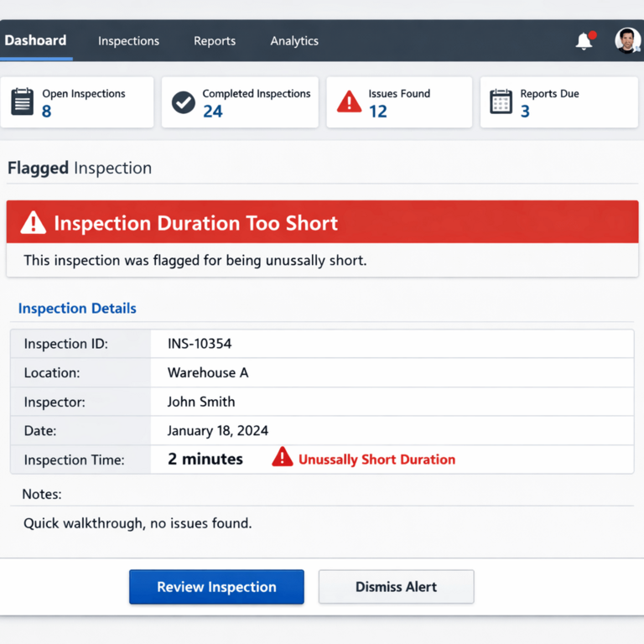
Task: Open the notifications bell
Action: click(584, 40)
